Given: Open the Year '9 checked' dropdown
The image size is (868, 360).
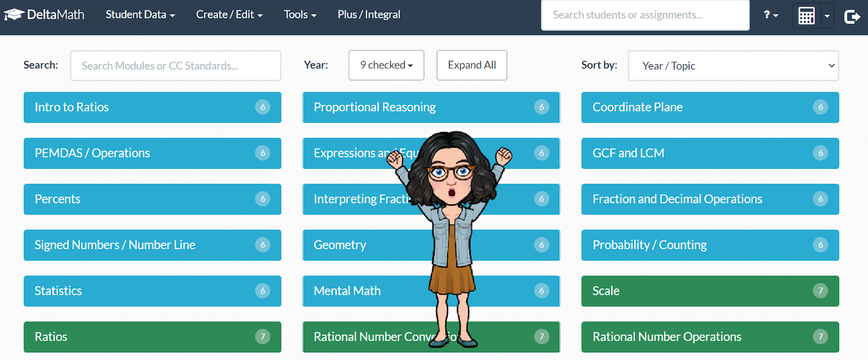Looking at the screenshot, I should [x=386, y=65].
